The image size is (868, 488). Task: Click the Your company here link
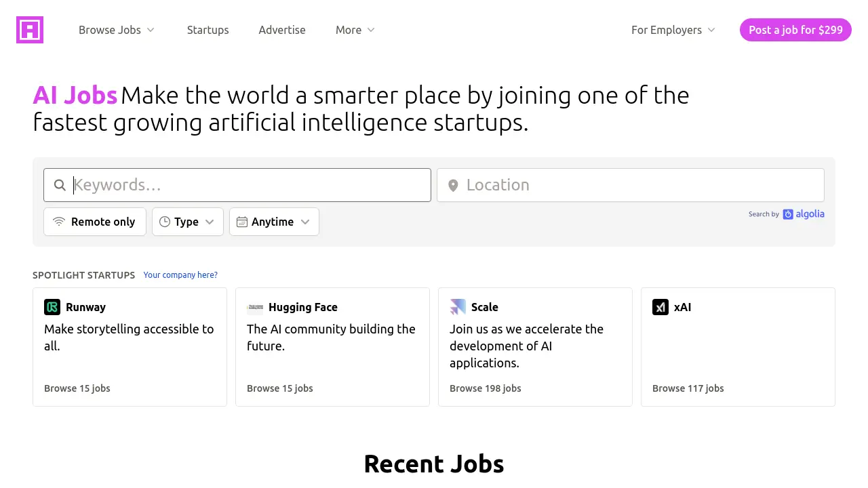180,275
